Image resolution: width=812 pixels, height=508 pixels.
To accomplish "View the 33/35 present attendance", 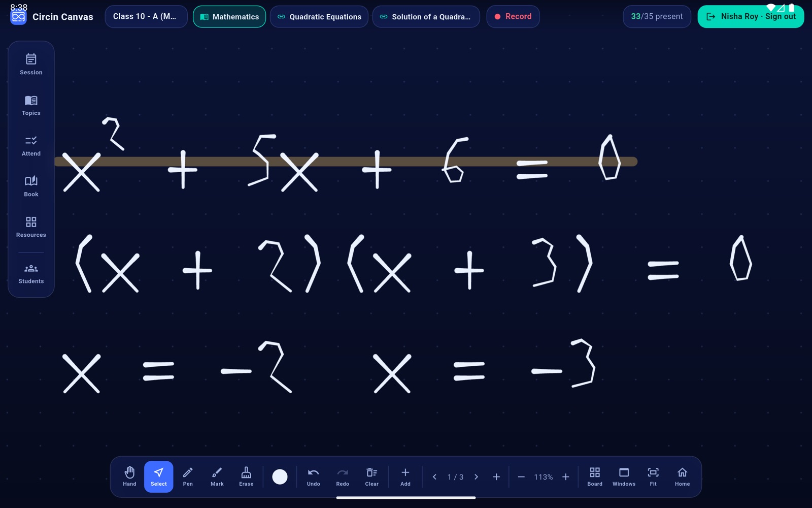I will [x=657, y=17].
